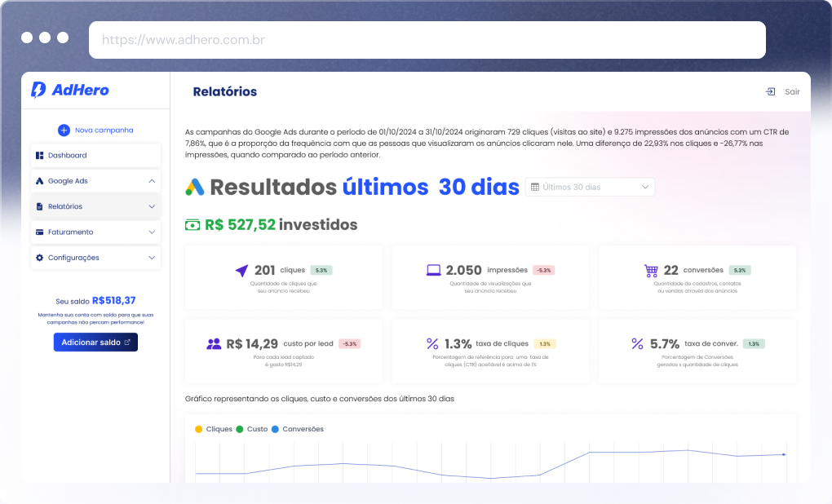
Task: Open the Últimos 30 dias period dropdown
Action: [x=590, y=187]
